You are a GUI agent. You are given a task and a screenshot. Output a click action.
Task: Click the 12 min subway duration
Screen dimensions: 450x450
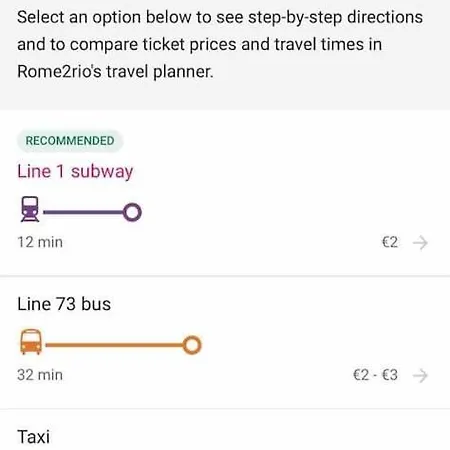click(40, 242)
